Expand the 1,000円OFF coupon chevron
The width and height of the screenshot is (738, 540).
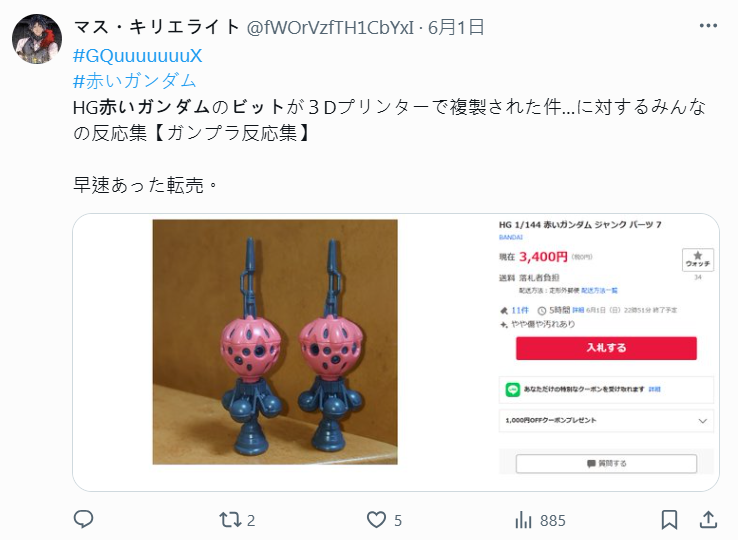pyautogui.click(x=703, y=420)
